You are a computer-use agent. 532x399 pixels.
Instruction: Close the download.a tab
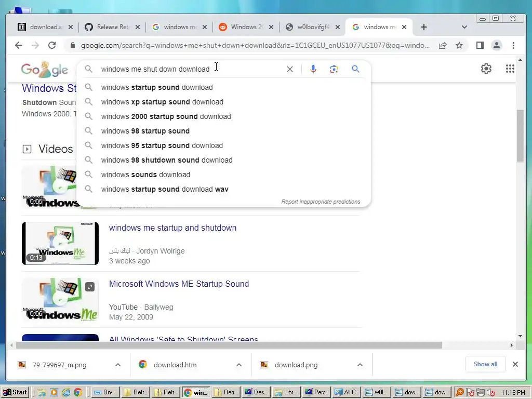[71, 27]
